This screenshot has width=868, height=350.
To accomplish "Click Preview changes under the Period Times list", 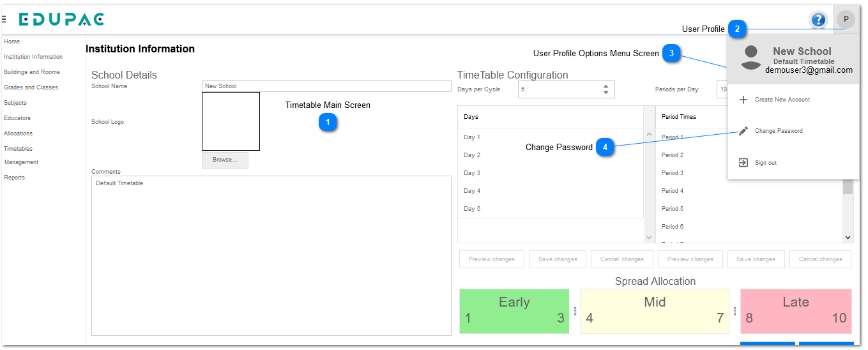I will (690, 259).
